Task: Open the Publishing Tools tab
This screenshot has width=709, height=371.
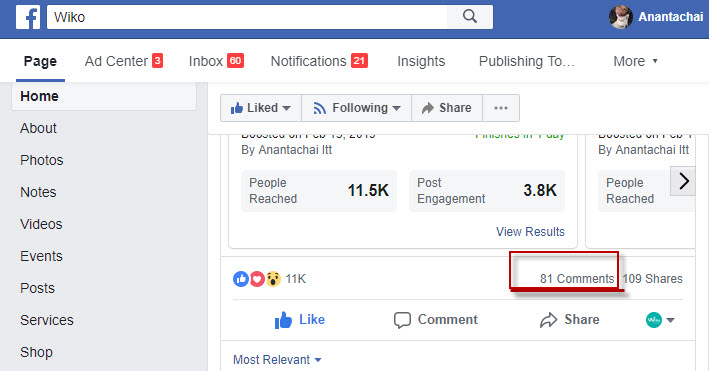Action: pyautogui.click(x=527, y=61)
